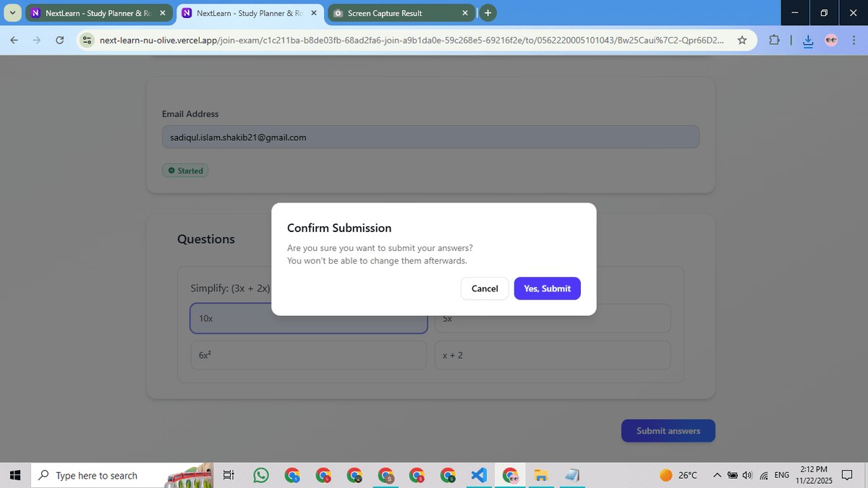Open the browser extensions icon
Image resolution: width=868 pixels, height=488 pixels.
(x=774, y=40)
